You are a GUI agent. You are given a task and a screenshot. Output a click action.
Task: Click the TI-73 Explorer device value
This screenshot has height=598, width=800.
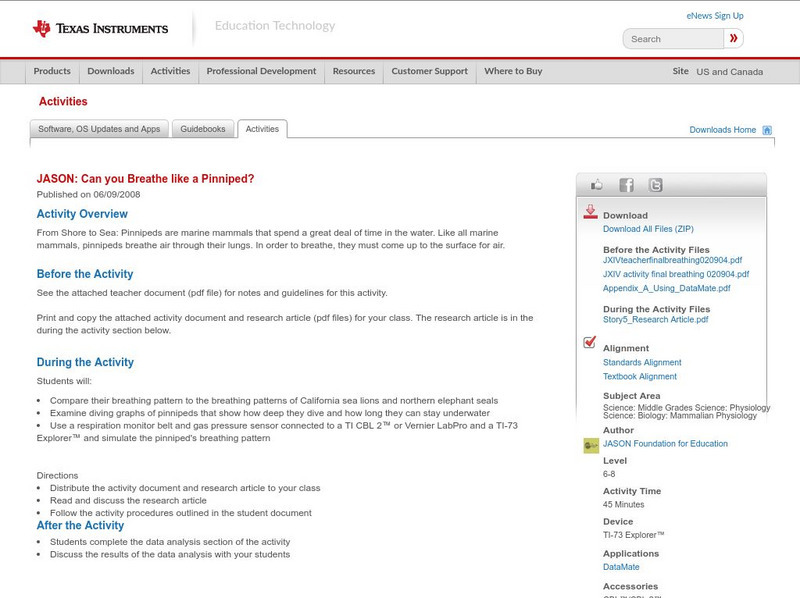tap(634, 535)
